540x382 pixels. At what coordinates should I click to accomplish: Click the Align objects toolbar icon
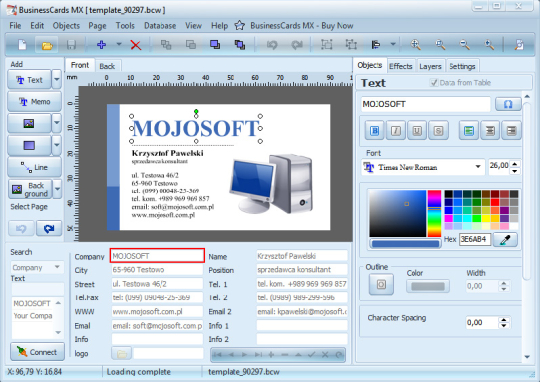click(376, 45)
